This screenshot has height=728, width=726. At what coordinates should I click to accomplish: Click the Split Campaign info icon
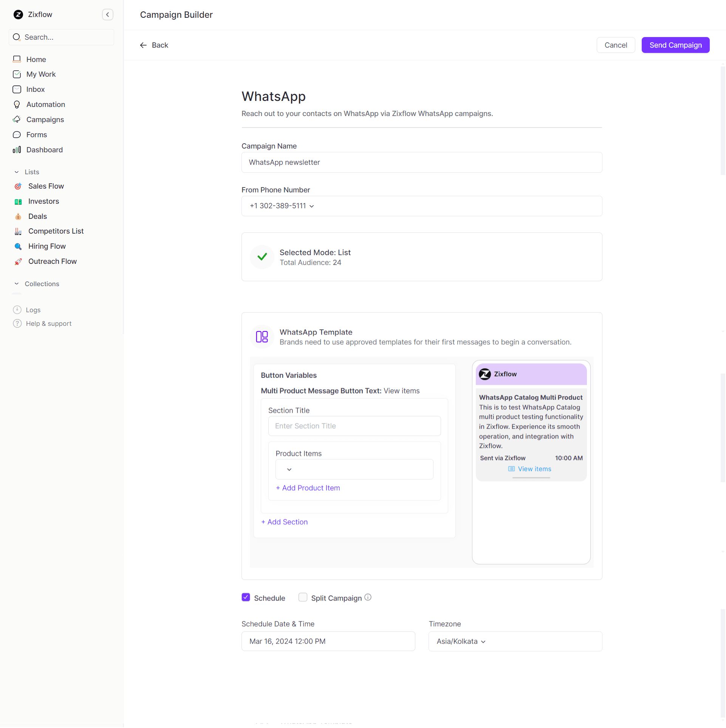368,597
